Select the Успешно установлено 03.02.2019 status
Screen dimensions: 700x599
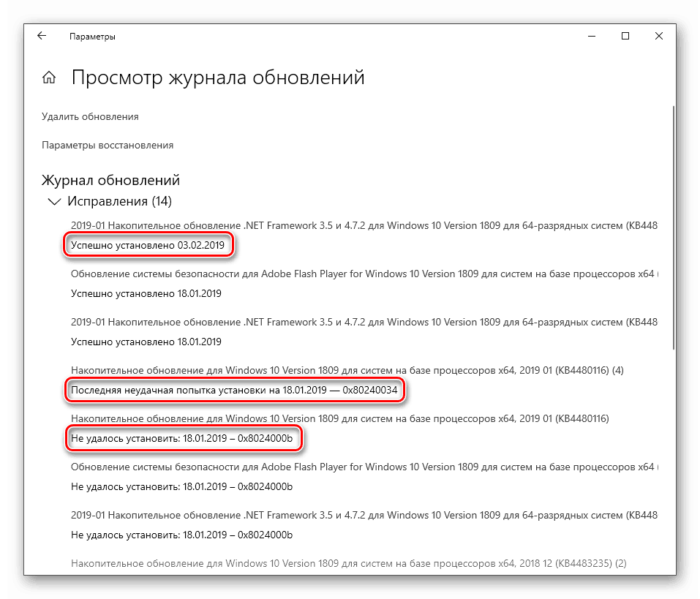coord(148,245)
